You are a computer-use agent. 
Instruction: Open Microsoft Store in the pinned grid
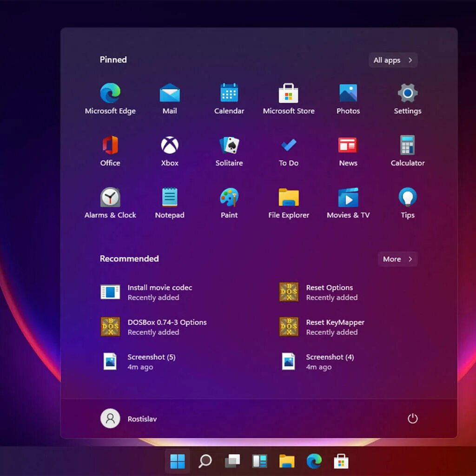(x=289, y=99)
